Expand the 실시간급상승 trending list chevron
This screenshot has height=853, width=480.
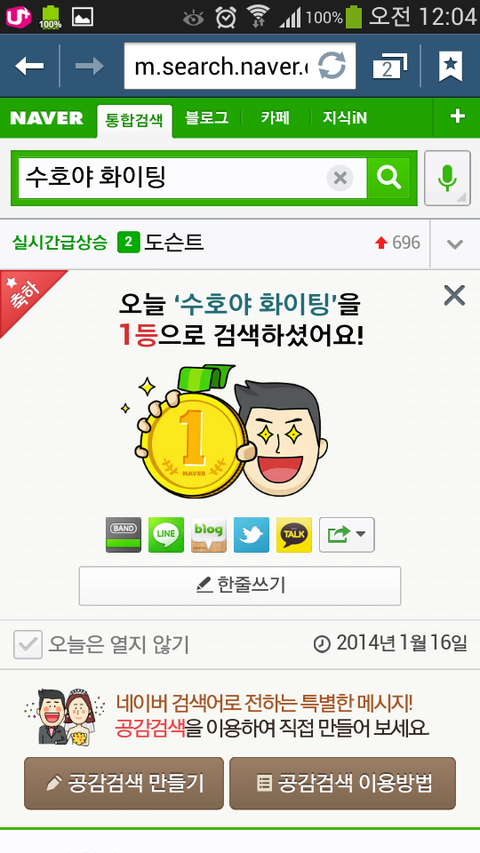click(x=455, y=244)
